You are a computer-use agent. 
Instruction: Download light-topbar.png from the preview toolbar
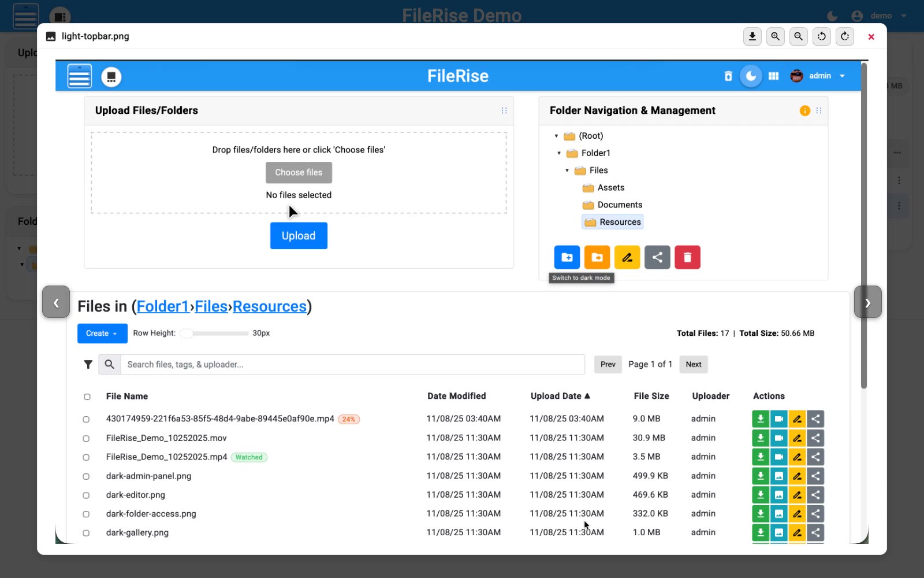coord(752,36)
